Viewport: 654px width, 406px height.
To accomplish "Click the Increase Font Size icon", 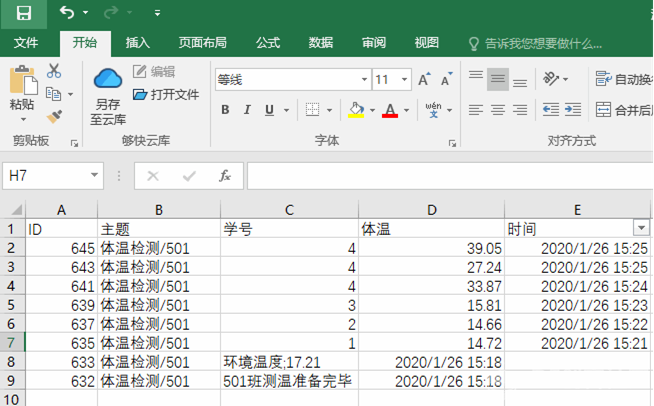I will tap(424, 79).
